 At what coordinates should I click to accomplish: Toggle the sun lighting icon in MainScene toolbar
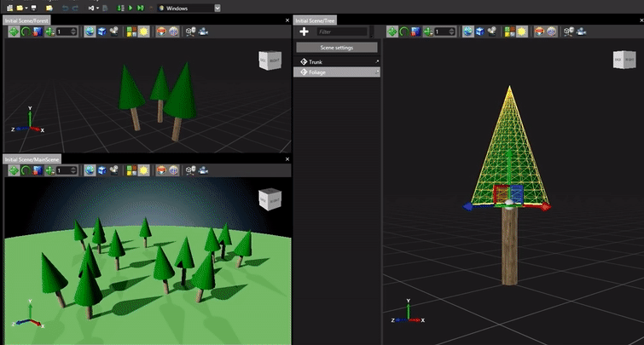coord(142,171)
